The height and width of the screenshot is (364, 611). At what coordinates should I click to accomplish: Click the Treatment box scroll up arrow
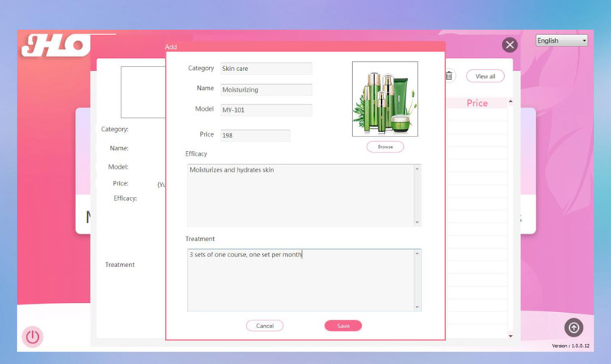point(417,253)
